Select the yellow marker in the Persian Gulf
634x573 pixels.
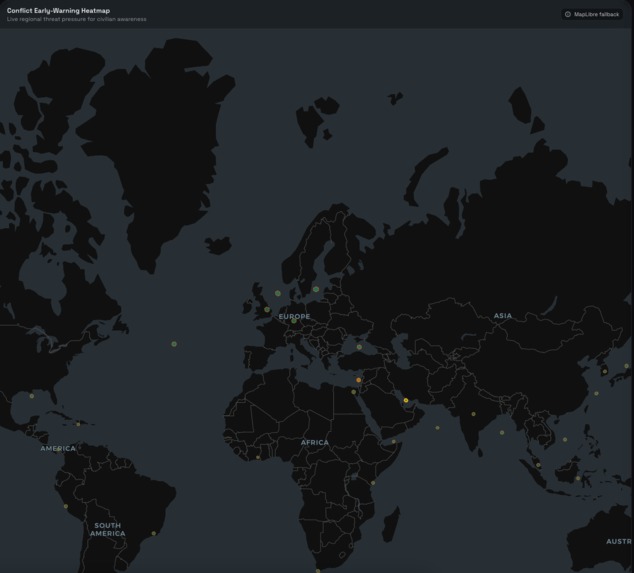(x=406, y=400)
